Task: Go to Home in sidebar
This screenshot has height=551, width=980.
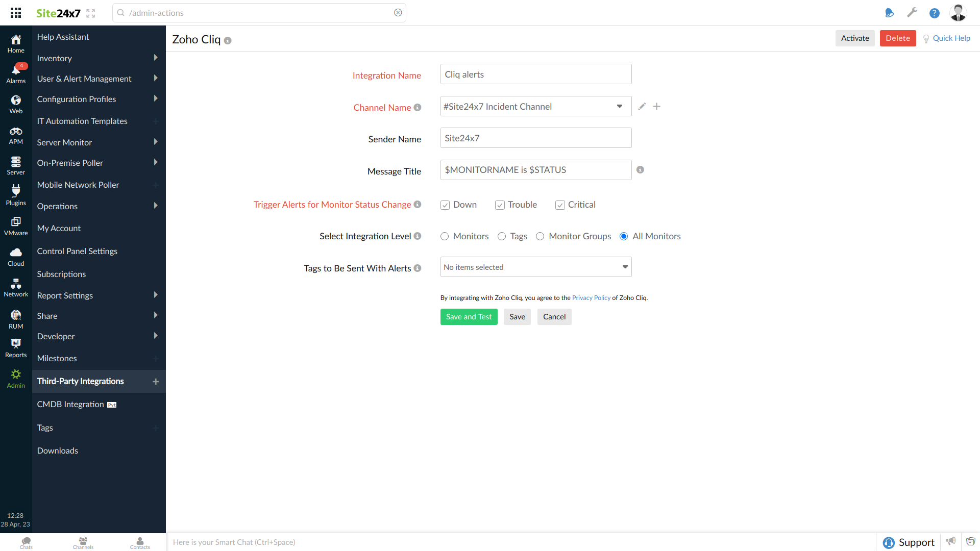Action: [16, 44]
